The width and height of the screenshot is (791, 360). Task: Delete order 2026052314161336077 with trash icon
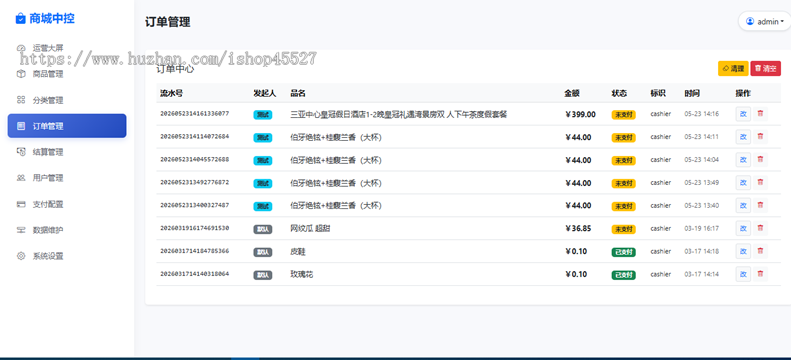coord(760,114)
